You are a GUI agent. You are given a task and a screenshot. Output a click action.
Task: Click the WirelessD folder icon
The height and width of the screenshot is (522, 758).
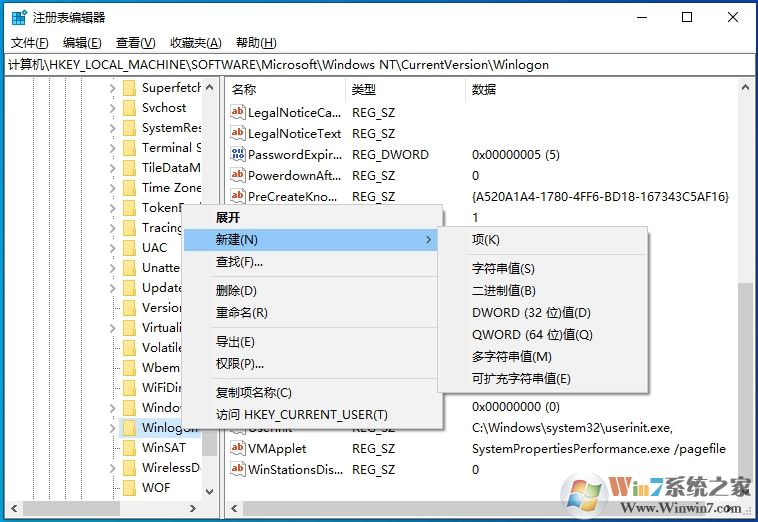pos(129,468)
